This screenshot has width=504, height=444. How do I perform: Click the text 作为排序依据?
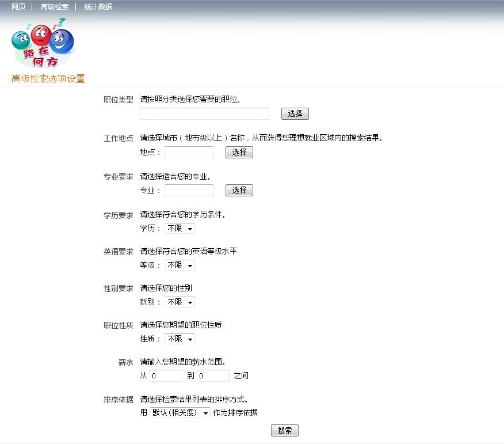[x=235, y=412]
